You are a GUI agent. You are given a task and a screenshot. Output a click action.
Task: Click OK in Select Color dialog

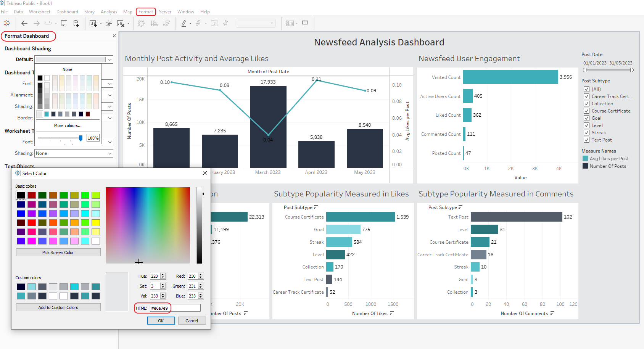click(x=161, y=321)
